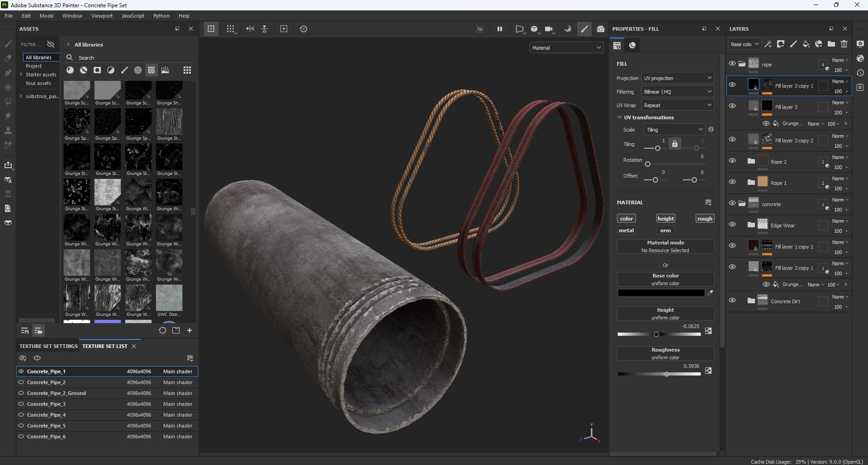The width and height of the screenshot is (868, 465).
Task: Toggle the height material channel button
Action: coord(665,219)
